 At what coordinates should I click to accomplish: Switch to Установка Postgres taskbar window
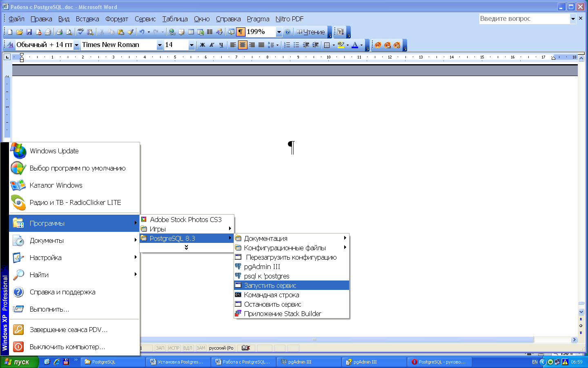[x=178, y=362]
